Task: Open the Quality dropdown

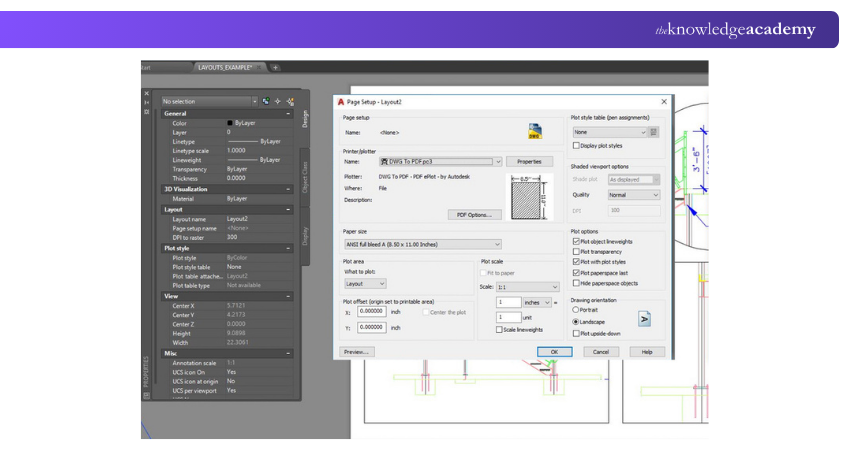Action: [x=634, y=195]
